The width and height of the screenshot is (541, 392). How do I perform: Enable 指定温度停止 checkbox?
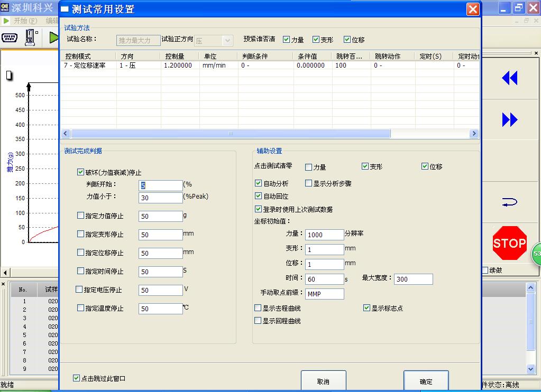click(80, 308)
